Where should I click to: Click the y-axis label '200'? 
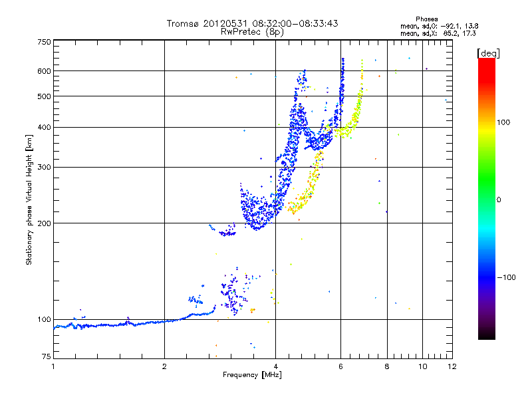click(x=44, y=223)
